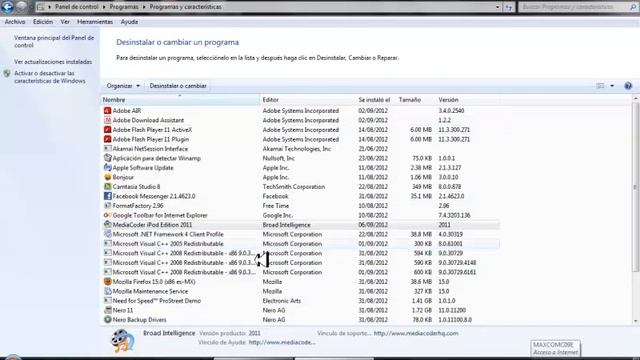Click Need for Speed ProStreet Demo icon
The image size is (640, 360).
(107, 301)
